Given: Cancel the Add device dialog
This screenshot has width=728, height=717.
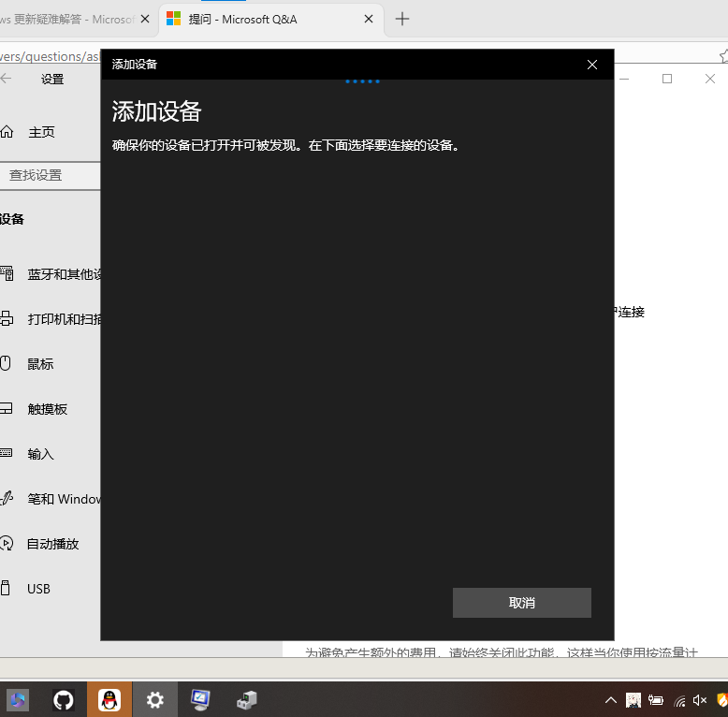Looking at the screenshot, I should click(x=521, y=603).
